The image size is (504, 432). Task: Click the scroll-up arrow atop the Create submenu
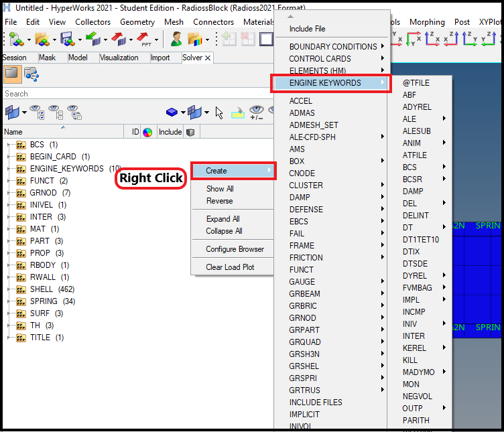coord(291,16)
